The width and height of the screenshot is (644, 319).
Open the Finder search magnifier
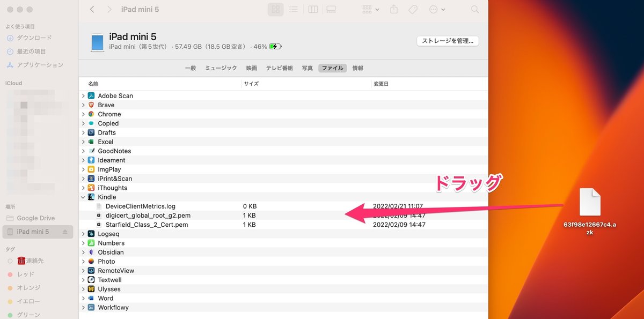click(475, 10)
